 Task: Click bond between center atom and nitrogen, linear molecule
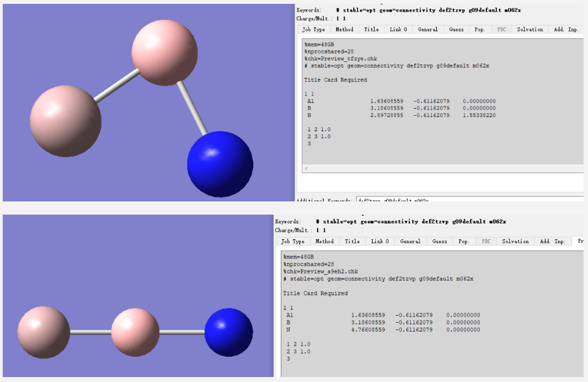pos(182,332)
